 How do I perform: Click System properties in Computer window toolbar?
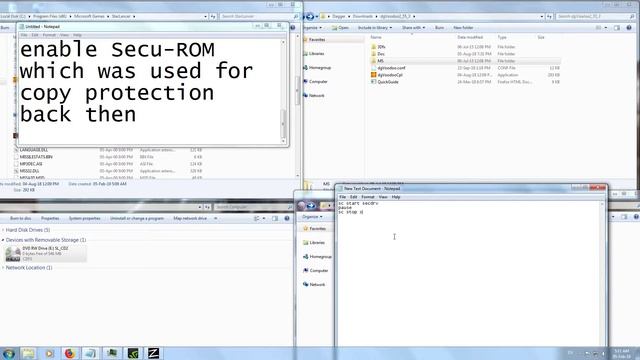(84, 218)
